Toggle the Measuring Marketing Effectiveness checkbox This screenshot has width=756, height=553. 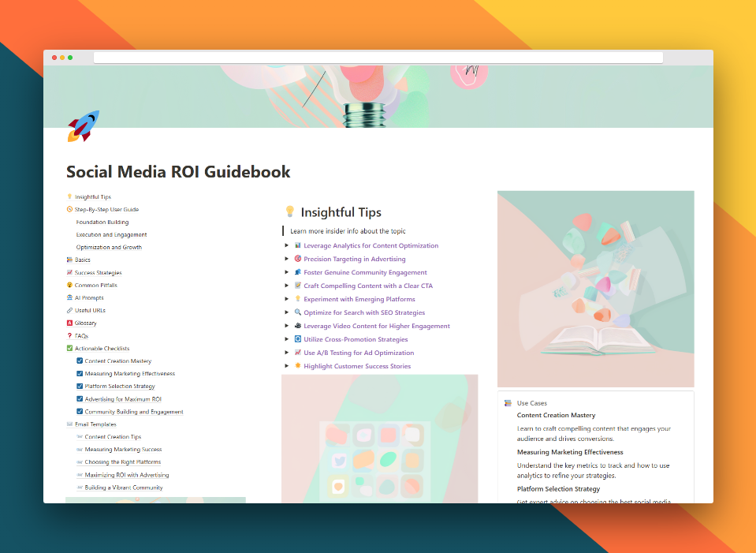tap(80, 373)
